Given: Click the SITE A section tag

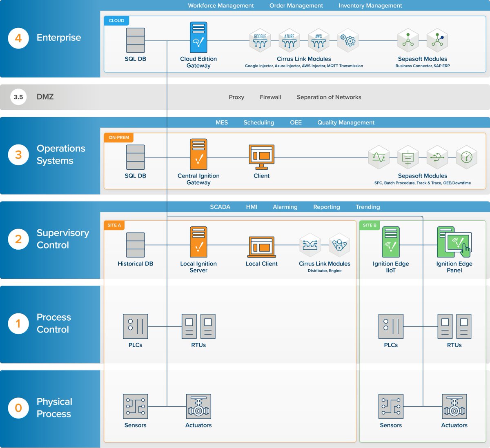Looking at the screenshot, I should (x=114, y=225).
